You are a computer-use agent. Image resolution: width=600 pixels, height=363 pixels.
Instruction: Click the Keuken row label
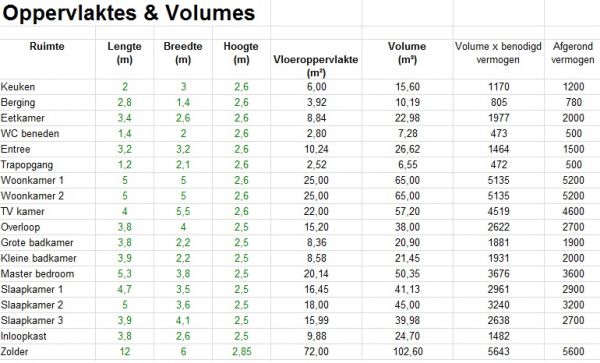(x=18, y=87)
